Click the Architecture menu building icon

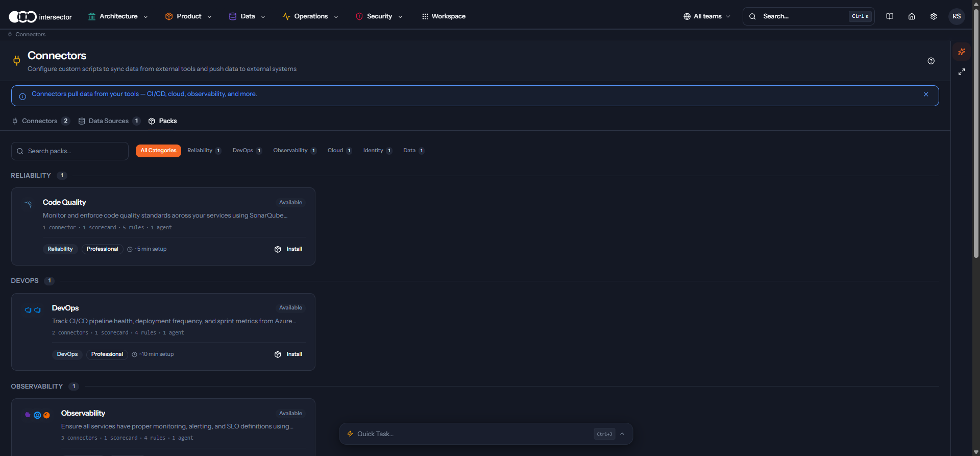pyautogui.click(x=92, y=16)
